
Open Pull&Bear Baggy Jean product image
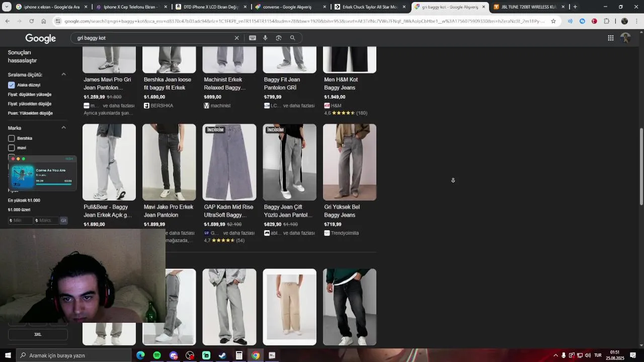point(109,162)
